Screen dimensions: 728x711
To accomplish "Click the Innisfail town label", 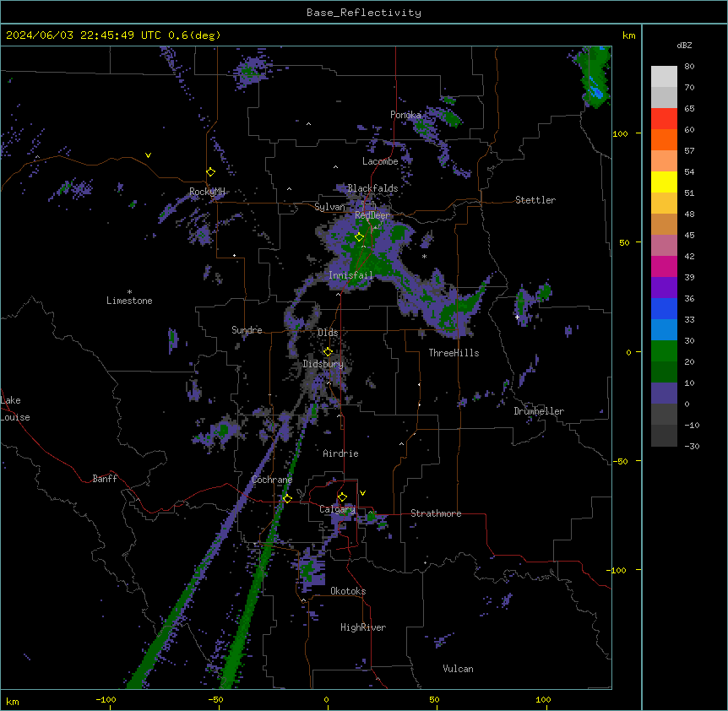I will click(x=350, y=275).
